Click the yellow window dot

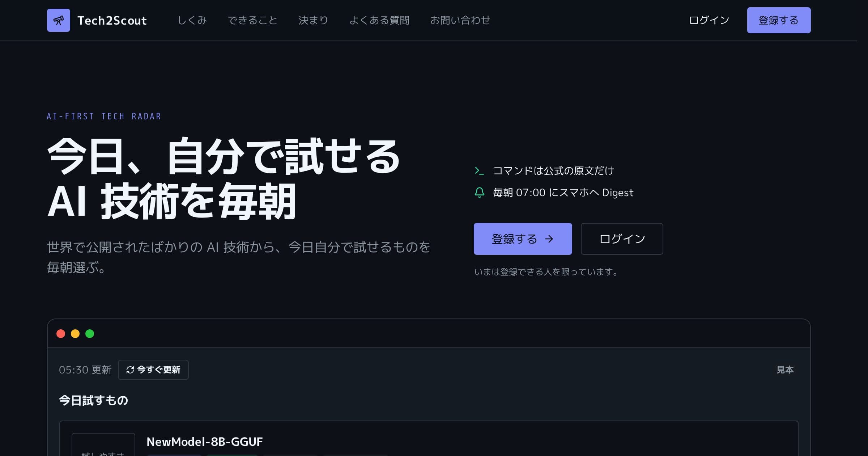pos(75,334)
